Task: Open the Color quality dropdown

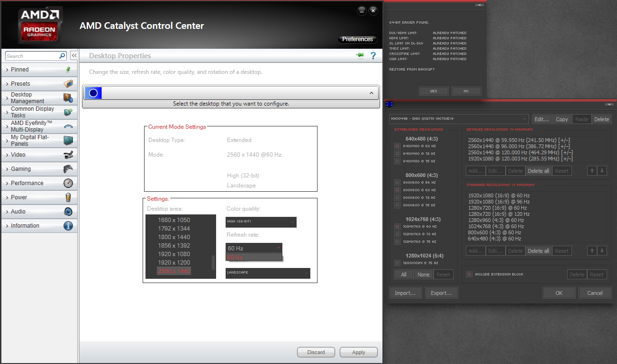Action: [x=261, y=222]
